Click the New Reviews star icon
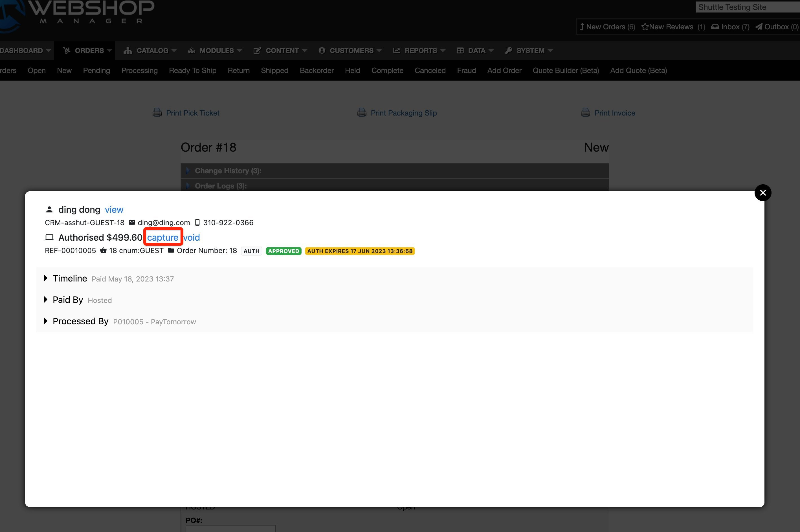 click(645, 27)
